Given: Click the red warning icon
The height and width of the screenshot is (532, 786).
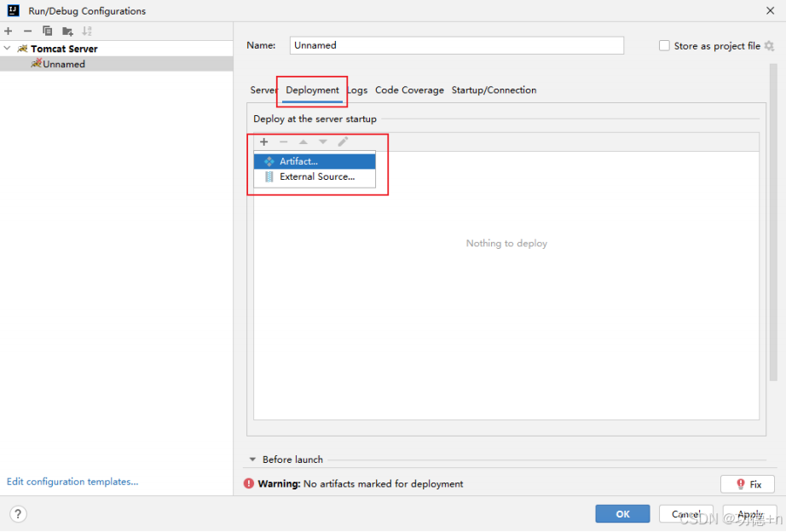Looking at the screenshot, I should pyautogui.click(x=249, y=484).
